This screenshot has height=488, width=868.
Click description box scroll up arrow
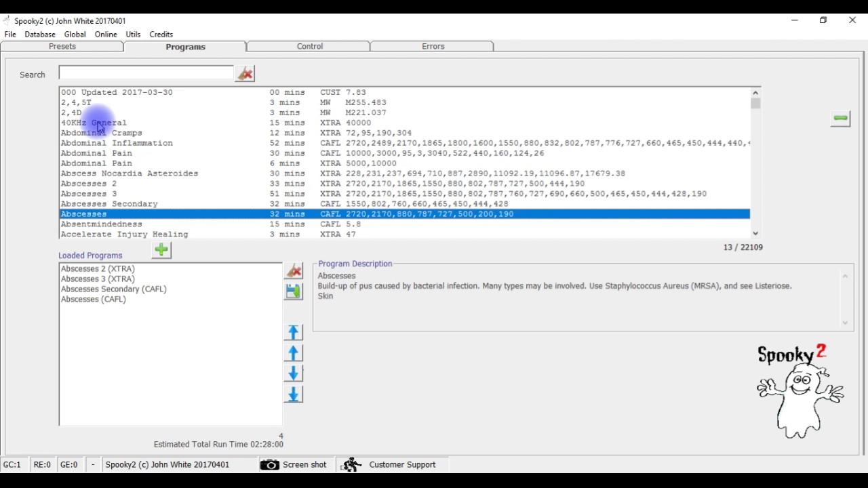[x=845, y=276]
